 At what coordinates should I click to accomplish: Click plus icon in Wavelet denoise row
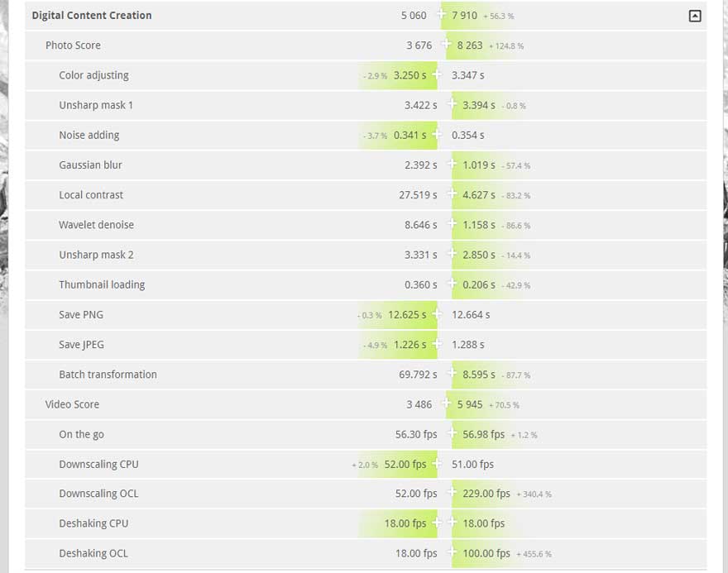point(452,223)
